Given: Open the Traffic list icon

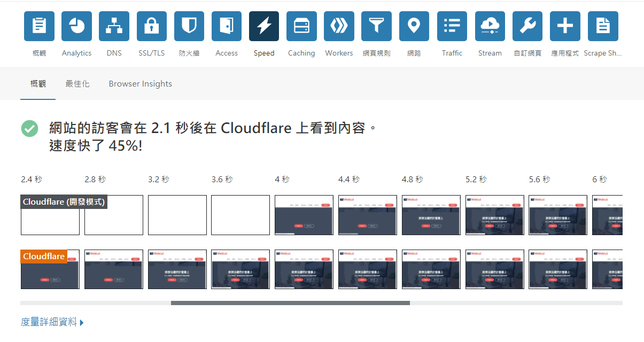Looking at the screenshot, I should (452, 26).
